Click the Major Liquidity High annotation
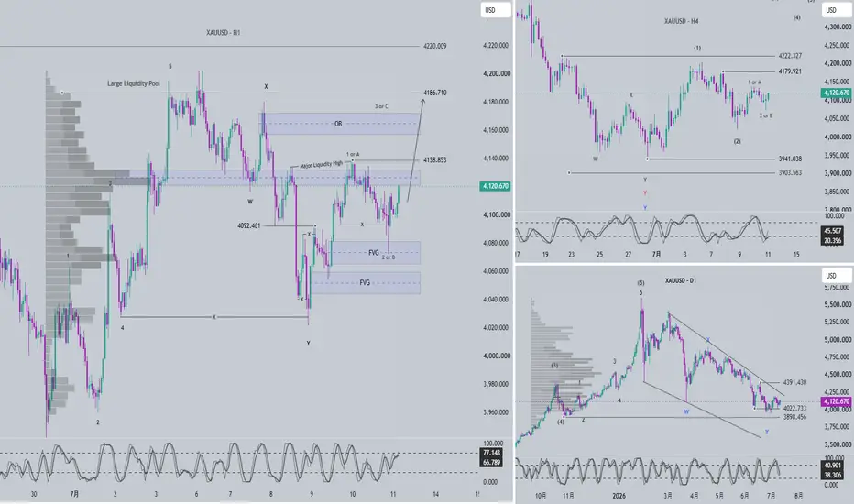This screenshot has width=854, height=504. (322, 165)
